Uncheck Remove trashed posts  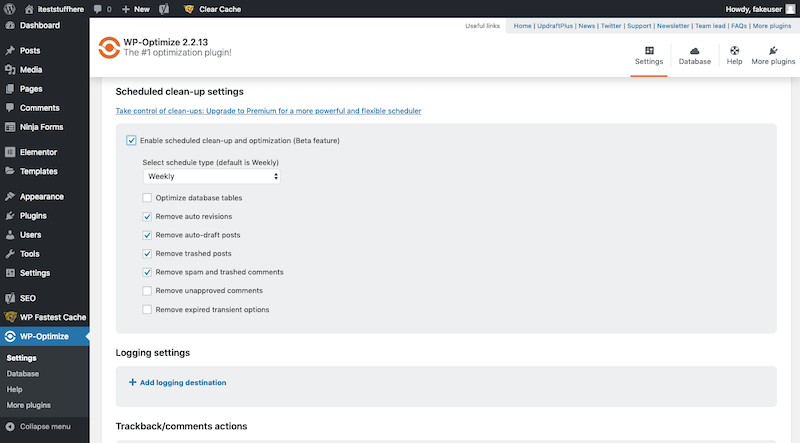[147, 253]
